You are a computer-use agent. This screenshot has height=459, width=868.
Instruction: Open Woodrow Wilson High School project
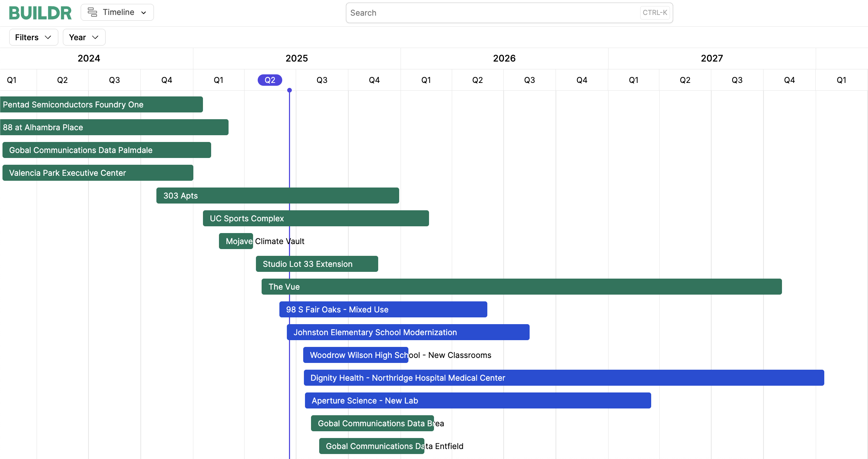pyautogui.click(x=355, y=355)
